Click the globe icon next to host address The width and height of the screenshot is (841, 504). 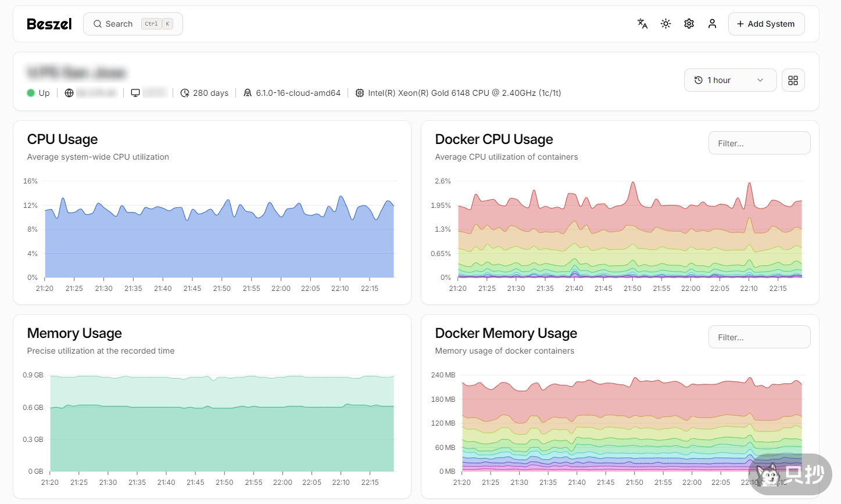click(x=69, y=93)
